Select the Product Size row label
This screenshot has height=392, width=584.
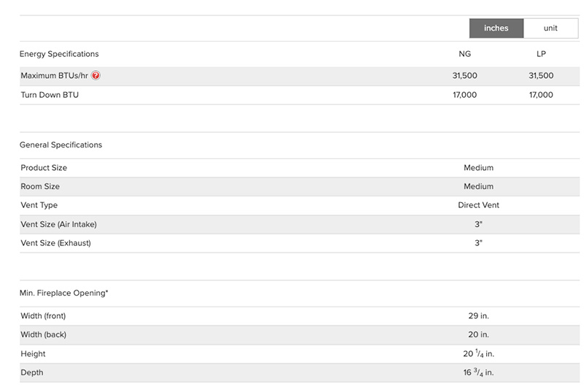coord(44,168)
